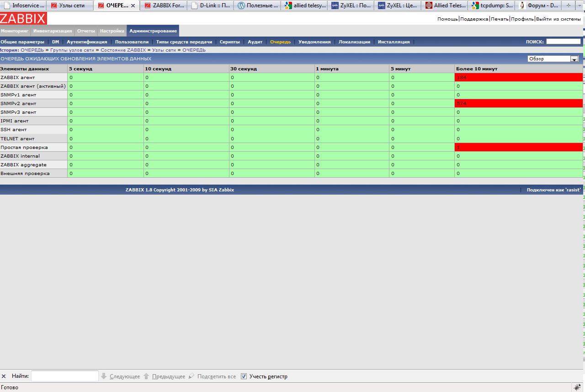Switch to the Infoservice browser tab

click(23, 5)
